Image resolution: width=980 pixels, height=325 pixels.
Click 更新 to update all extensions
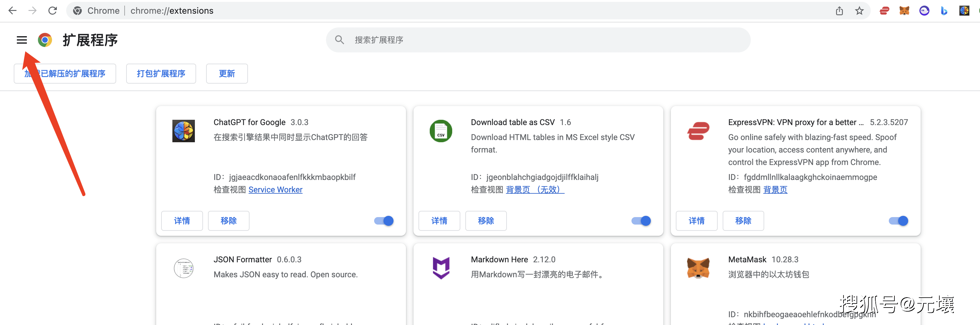[x=227, y=73]
